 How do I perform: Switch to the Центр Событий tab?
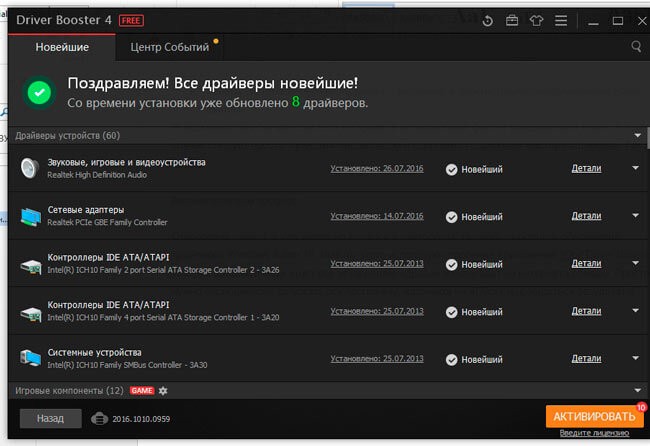pyautogui.click(x=169, y=47)
